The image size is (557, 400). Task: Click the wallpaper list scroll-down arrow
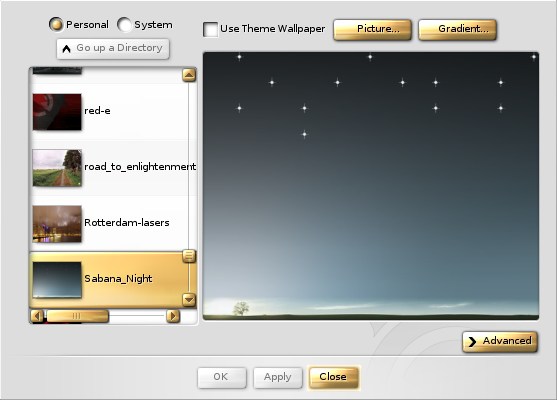pyautogui.click(x=189, y=300)
